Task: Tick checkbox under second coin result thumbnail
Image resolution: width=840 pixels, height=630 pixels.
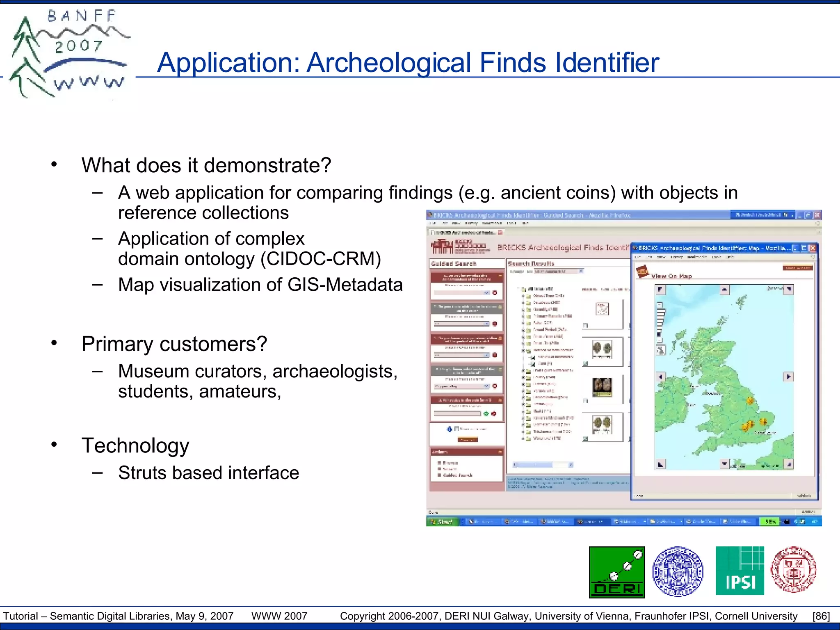Action: tap(586, 363)
